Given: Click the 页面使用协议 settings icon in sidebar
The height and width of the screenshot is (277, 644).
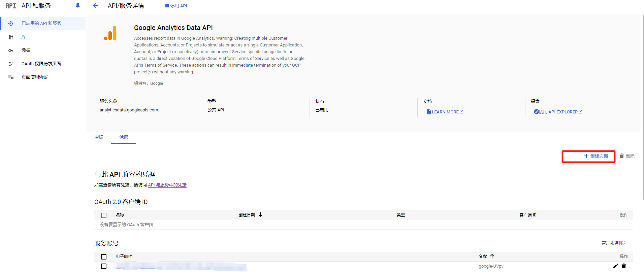Looking at the screenshot, I should [x=11, y=77].
